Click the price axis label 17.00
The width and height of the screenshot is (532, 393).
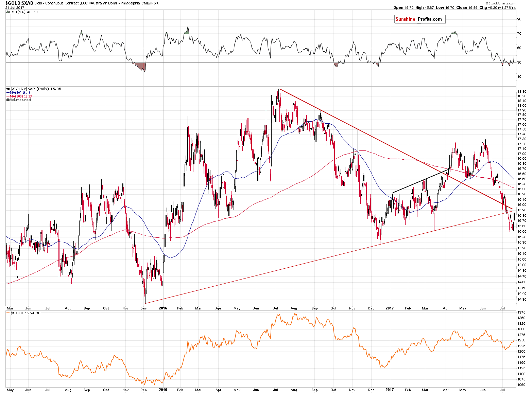[x=522, y=154]
